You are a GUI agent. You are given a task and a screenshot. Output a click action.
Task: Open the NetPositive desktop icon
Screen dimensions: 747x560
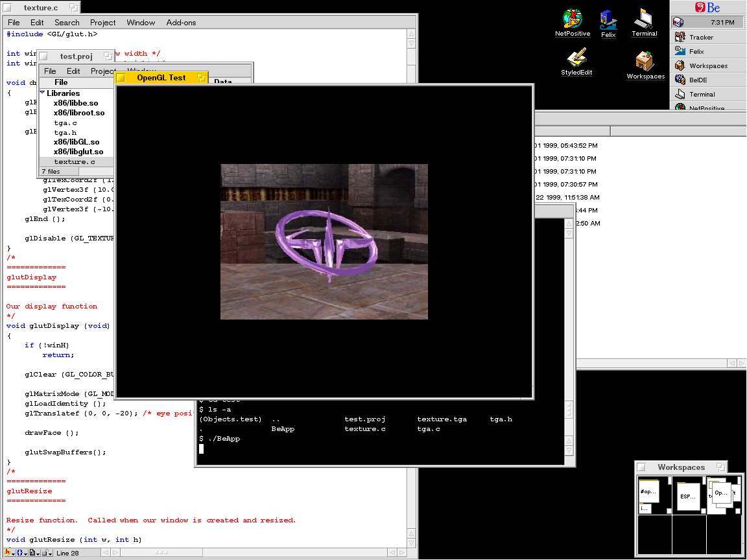(x=572, y=20)
